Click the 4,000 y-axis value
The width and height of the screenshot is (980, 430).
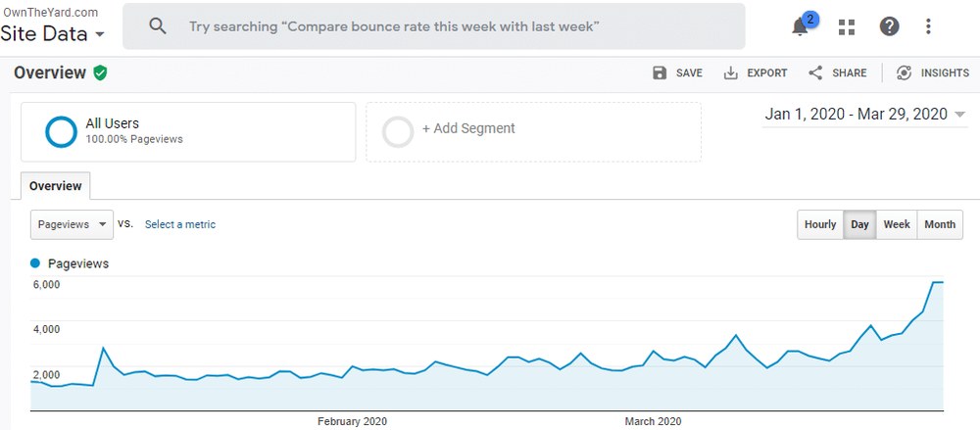[x=46, y=329]
